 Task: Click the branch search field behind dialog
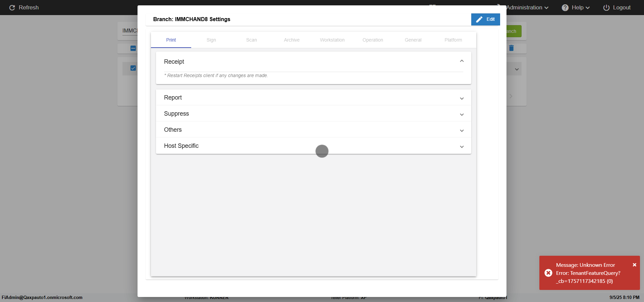[x=130, y=31]
